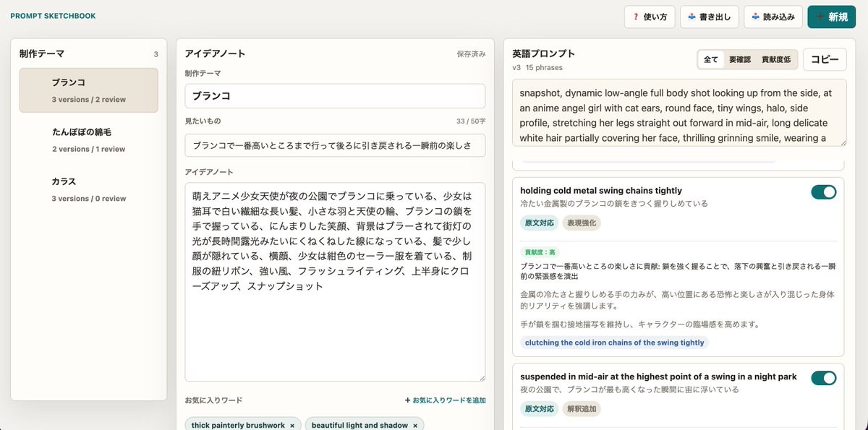Click the 制作テーマ count '3'

click(156, 54)
